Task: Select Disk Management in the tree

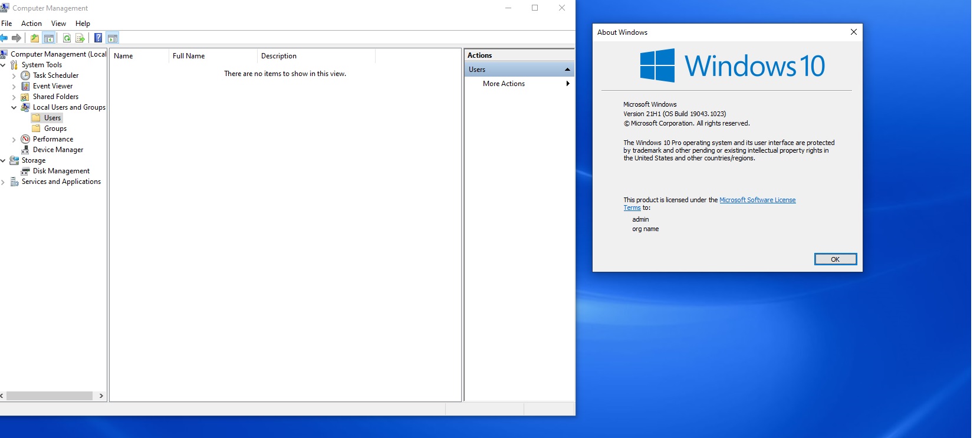Action: tap(61, 171)
